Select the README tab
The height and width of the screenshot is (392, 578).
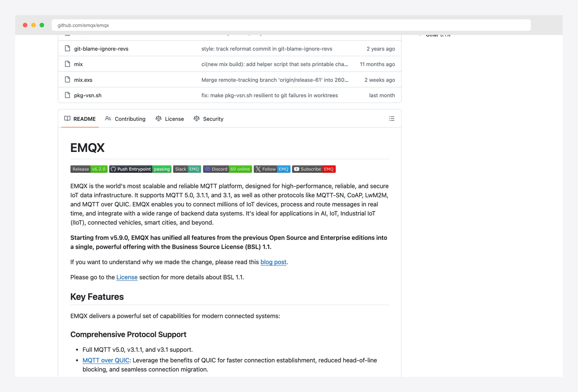tap(80, 119)
